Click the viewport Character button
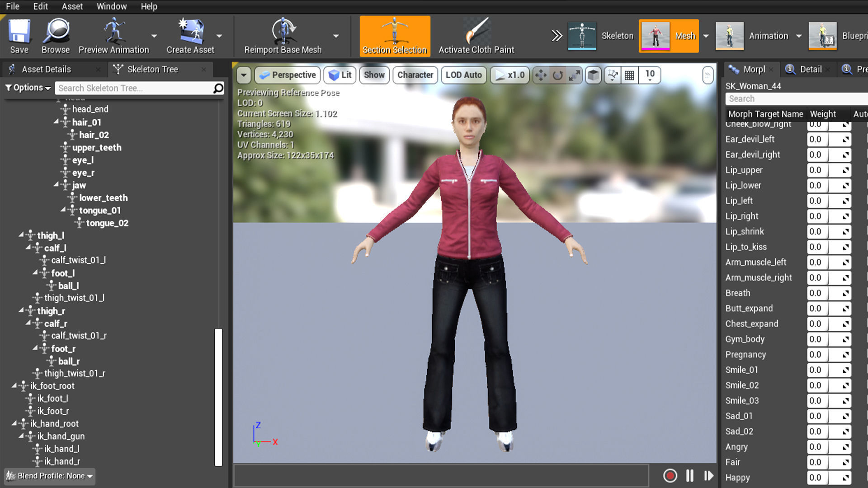Image resolution: width=868 pixels, height=488 pixels. (x=415, y=75)
